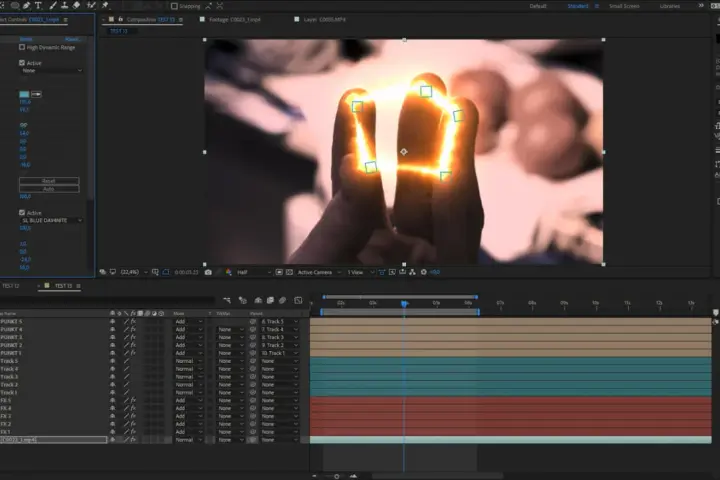Open timeline composition mini-flowchart icon

pos(227,300)
